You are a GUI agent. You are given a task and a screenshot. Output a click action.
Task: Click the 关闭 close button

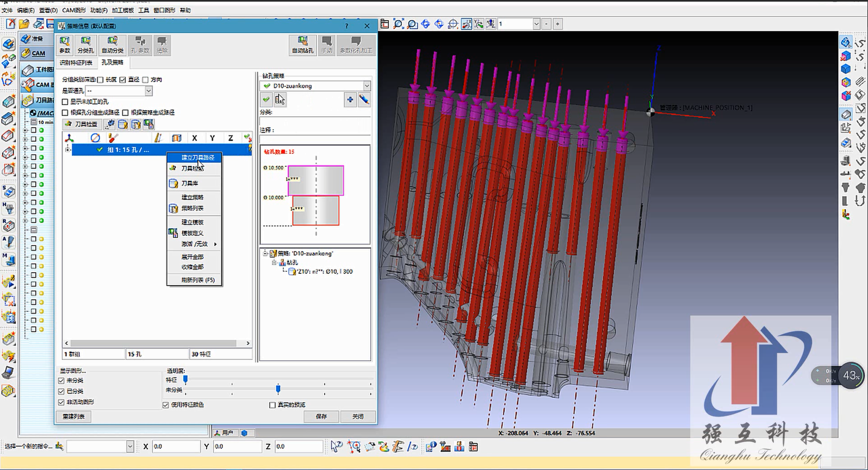(x=358, y=417)
